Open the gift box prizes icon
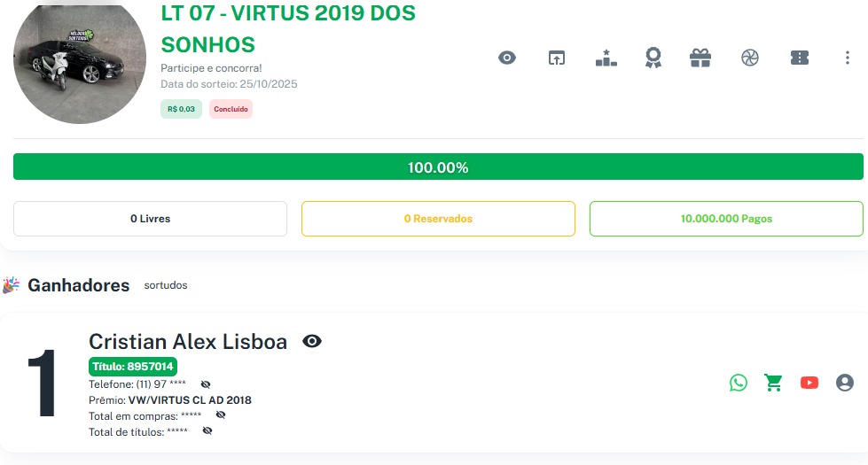The height and width of the screenshot is (465, 868). [x=700, y=58]
